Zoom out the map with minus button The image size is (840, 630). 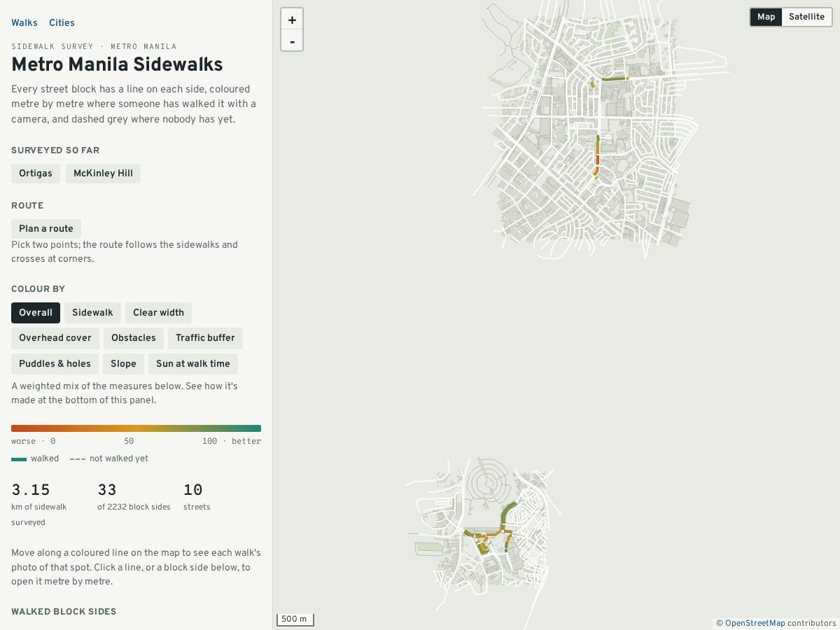(x=292, y=41)
